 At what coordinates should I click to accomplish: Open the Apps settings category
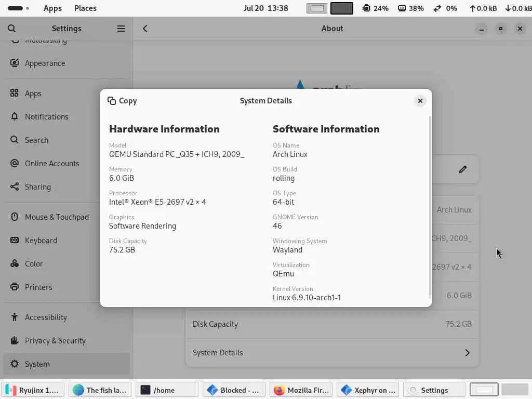[x=66, y=94]
